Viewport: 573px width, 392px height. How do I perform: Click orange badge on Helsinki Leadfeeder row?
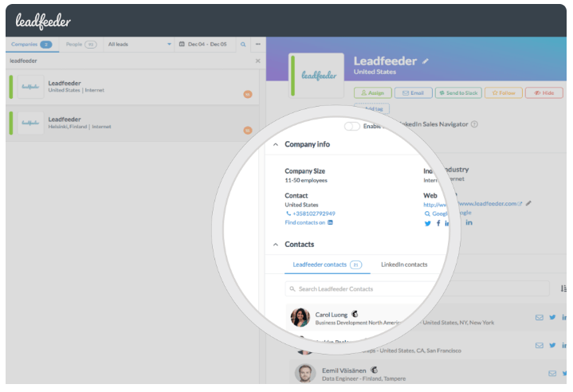coord(248,130)
